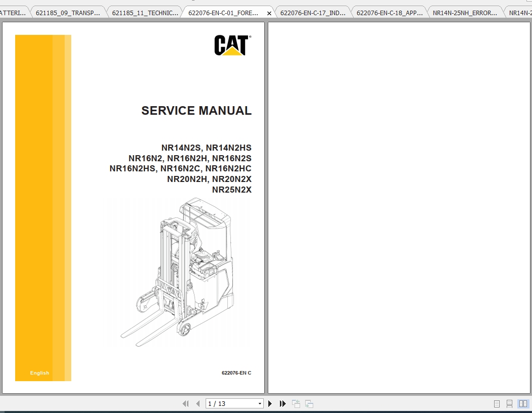The height and width of the screenshot is (413, 532).
Task: Switch to the 621185_09_TRANSP tab
Action: click(68, 12)
